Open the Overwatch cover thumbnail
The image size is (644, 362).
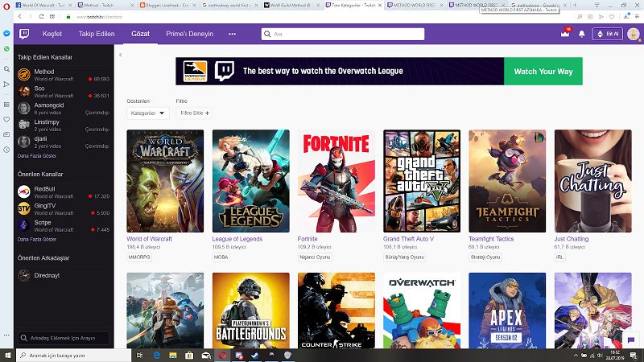[422, 311]
